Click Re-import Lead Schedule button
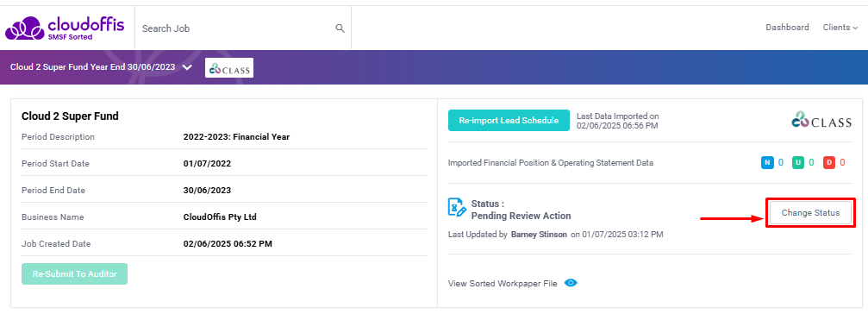 pos(509,120)
